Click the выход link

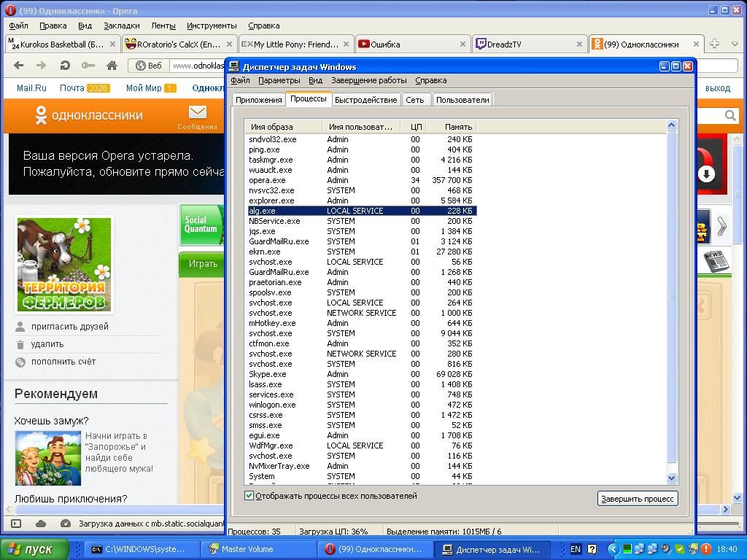tap(718, 88)
